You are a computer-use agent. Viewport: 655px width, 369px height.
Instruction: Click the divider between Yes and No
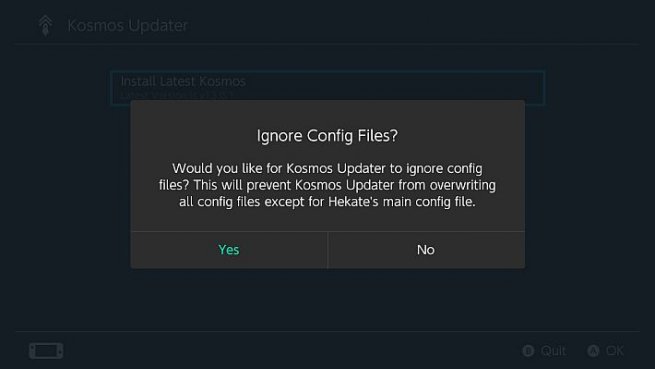tap(328, 250)
